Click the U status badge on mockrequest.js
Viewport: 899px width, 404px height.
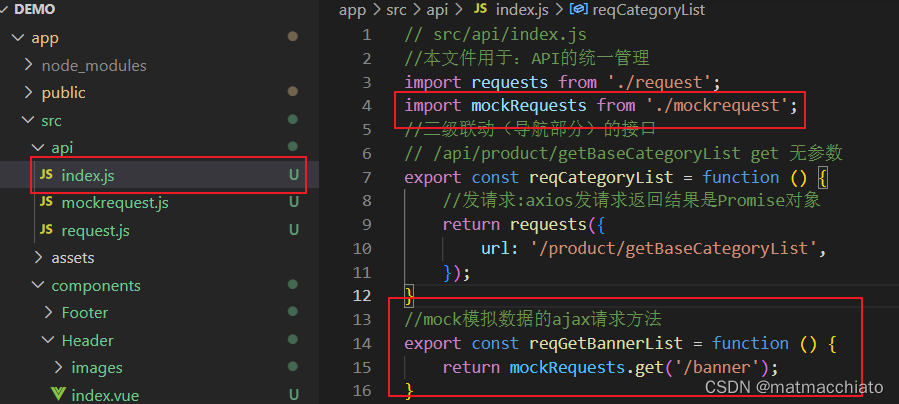(294, 202)
